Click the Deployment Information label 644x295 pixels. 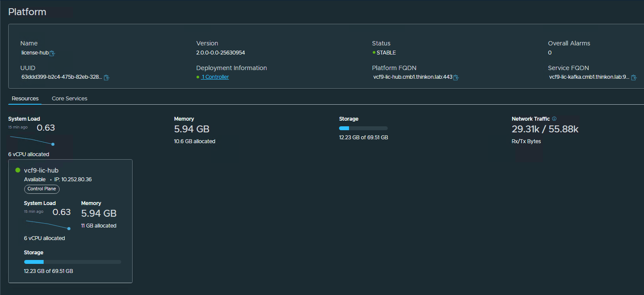[232, 68]
